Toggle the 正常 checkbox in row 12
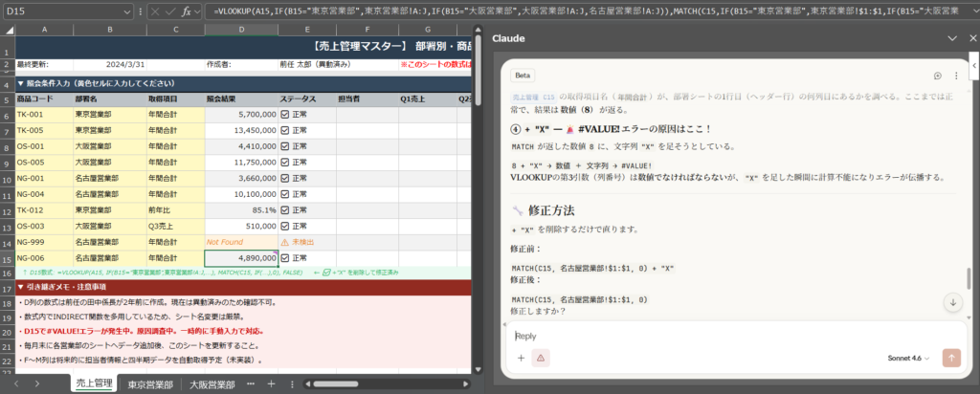The height and width of the screenshot is (394, 980). (284, 210)
